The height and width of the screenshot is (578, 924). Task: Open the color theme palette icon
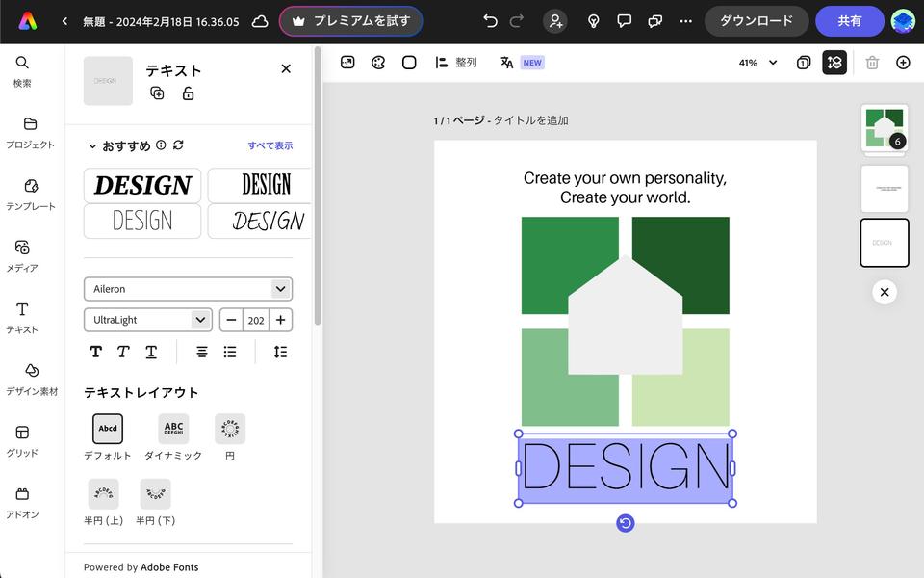[x=378, y=63]
